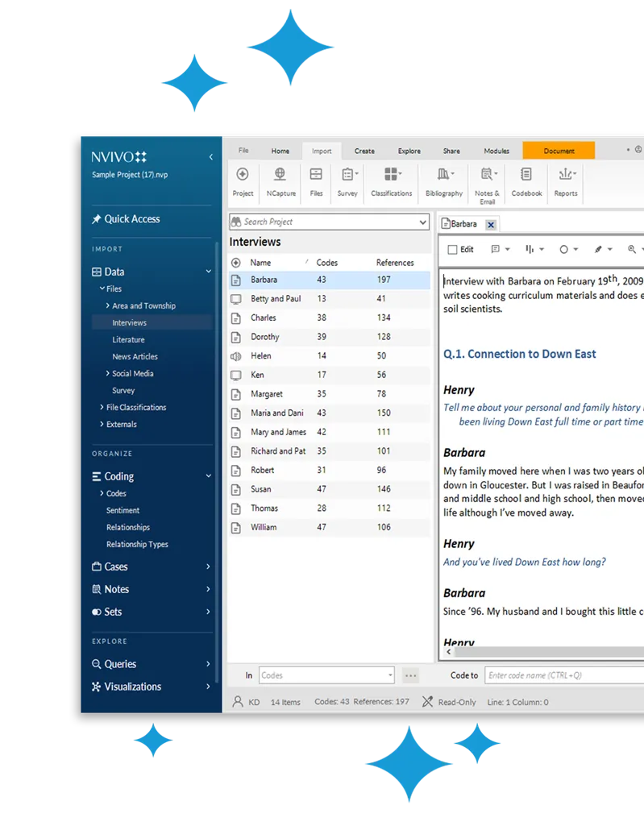This screenshot has width=644, height=826.
Task: Open the Survey import tool
Action: [347, 175]
